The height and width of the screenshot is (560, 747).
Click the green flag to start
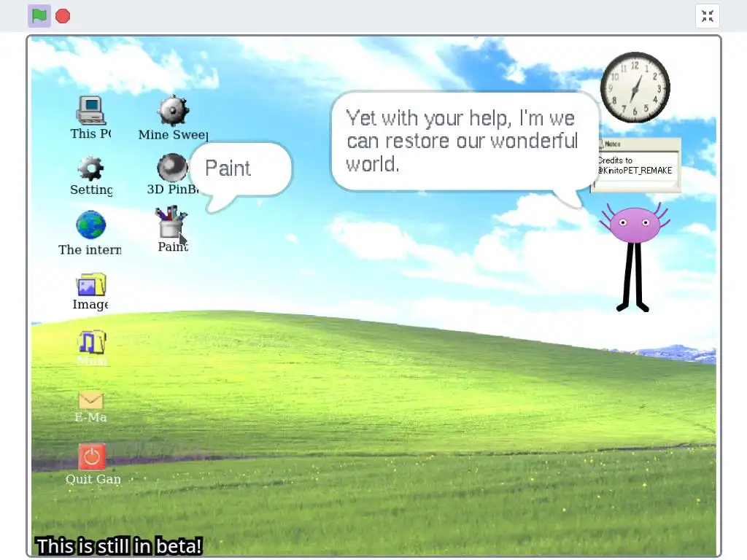(39, 16)
